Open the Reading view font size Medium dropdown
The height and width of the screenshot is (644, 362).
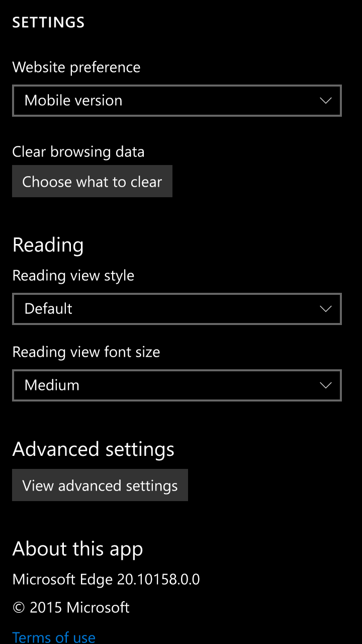[177, 385]
